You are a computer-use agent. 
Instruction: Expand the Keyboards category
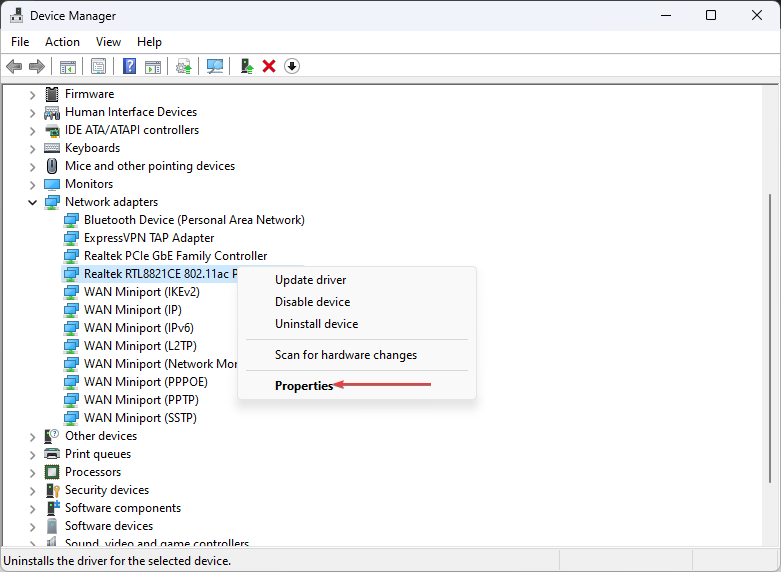point(32,148)
